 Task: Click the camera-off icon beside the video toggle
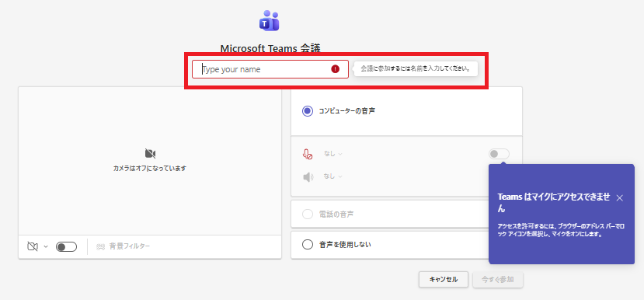click(33, 246)
